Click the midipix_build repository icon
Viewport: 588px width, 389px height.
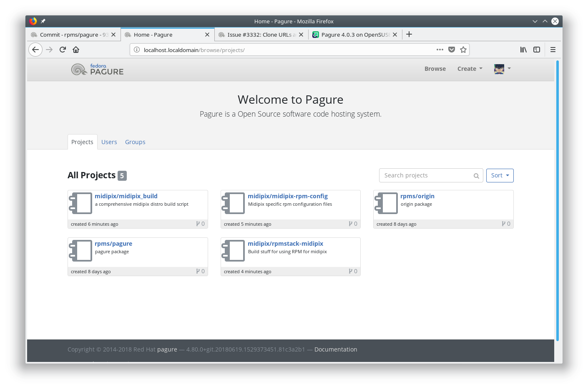[x=80, y=203]
